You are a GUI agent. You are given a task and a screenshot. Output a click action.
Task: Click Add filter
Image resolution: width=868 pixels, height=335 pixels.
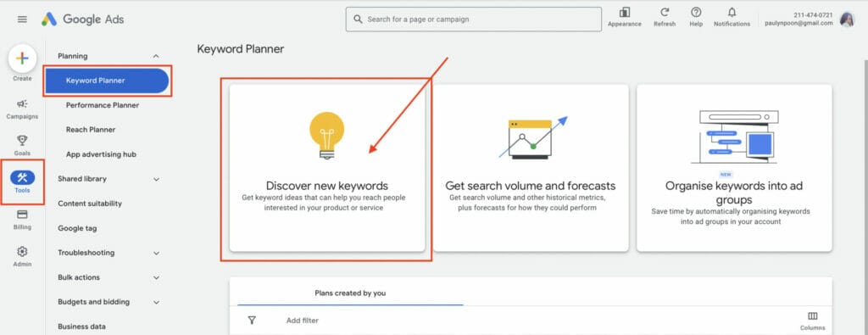coord(303,321)
